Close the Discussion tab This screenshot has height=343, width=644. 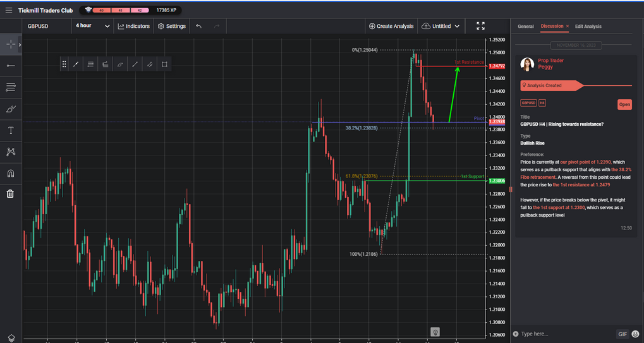[x=568, y=27]
